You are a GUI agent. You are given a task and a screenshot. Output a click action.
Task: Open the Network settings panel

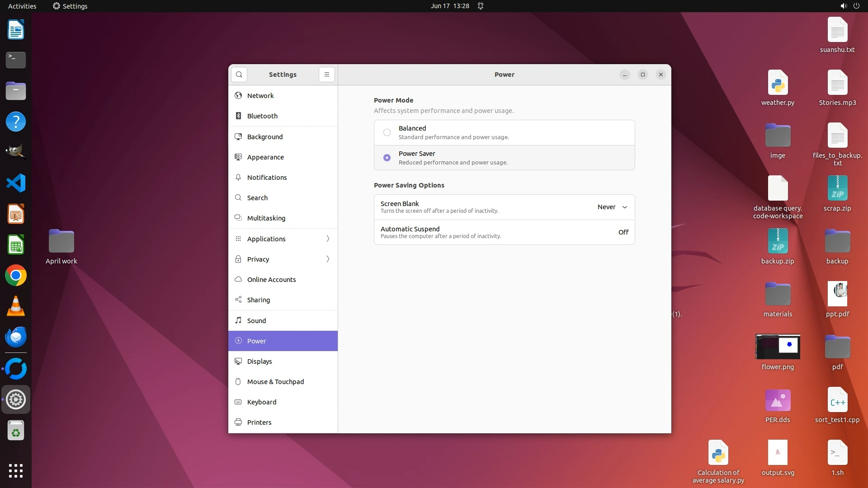point(260,96)
